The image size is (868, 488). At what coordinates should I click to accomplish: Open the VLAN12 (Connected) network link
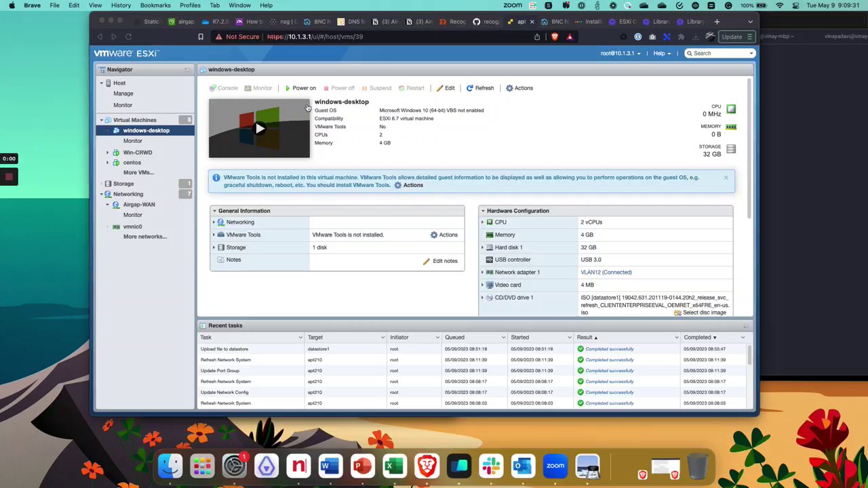606,272
